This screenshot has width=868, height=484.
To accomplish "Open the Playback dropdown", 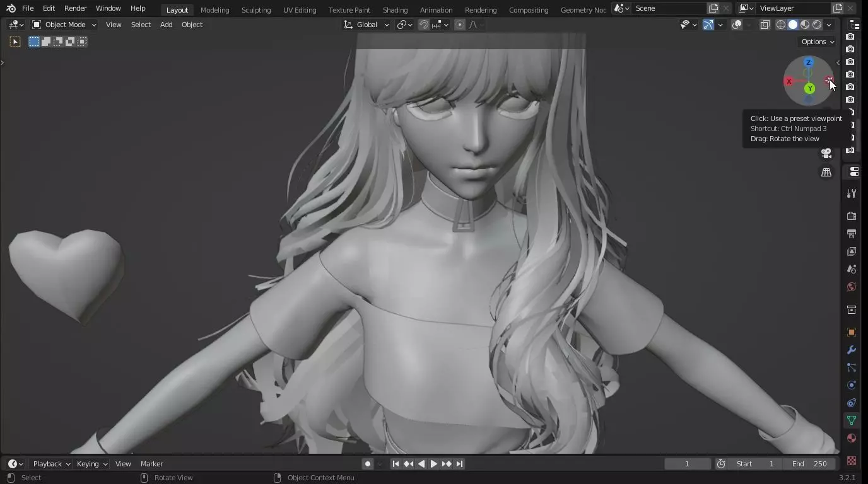I will pos(52,464).
